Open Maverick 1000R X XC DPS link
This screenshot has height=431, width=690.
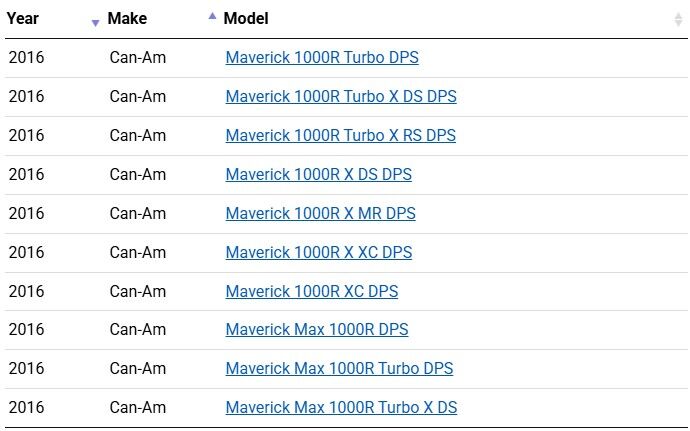(318, 252)
